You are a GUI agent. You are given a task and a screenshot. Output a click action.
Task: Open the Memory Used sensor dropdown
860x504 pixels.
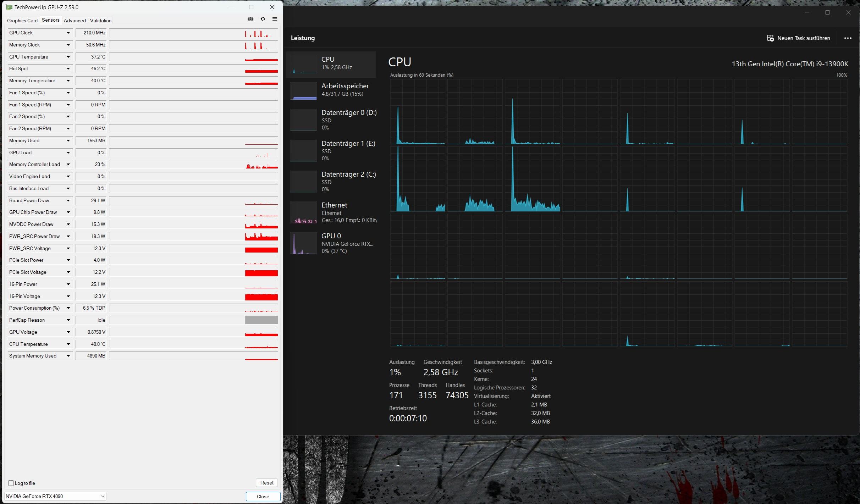pos(68,141)
